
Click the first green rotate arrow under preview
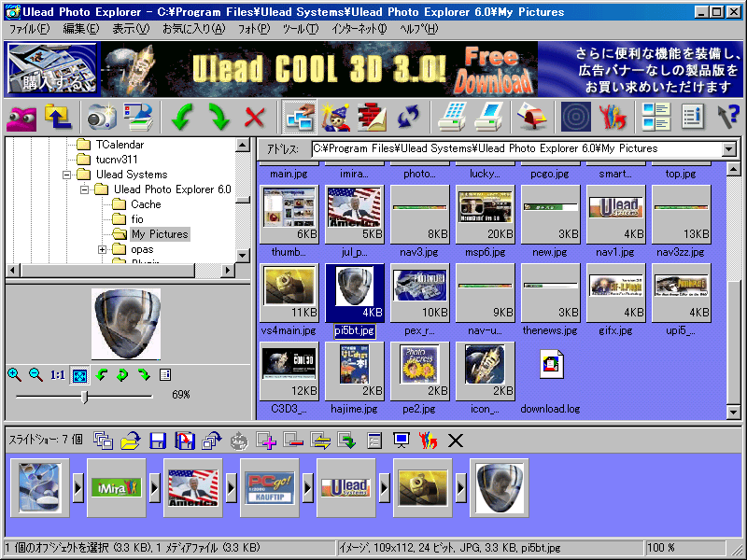pos(101,375)
